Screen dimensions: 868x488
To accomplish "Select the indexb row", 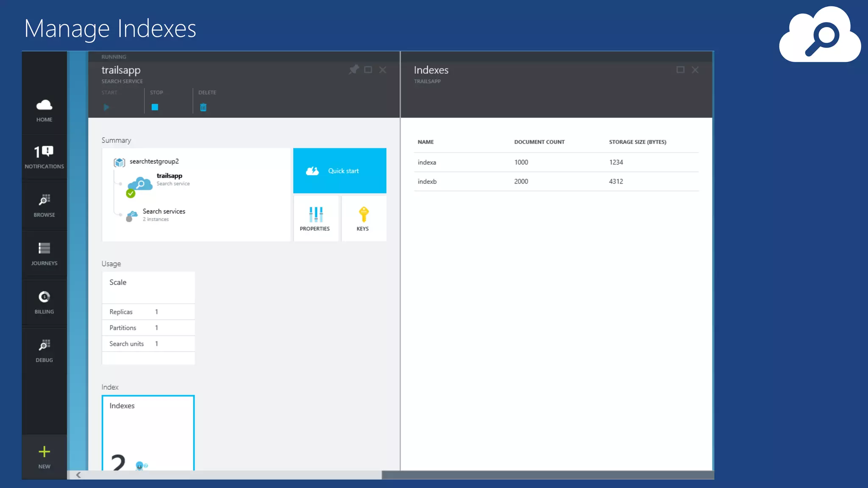I will (556, 181).
